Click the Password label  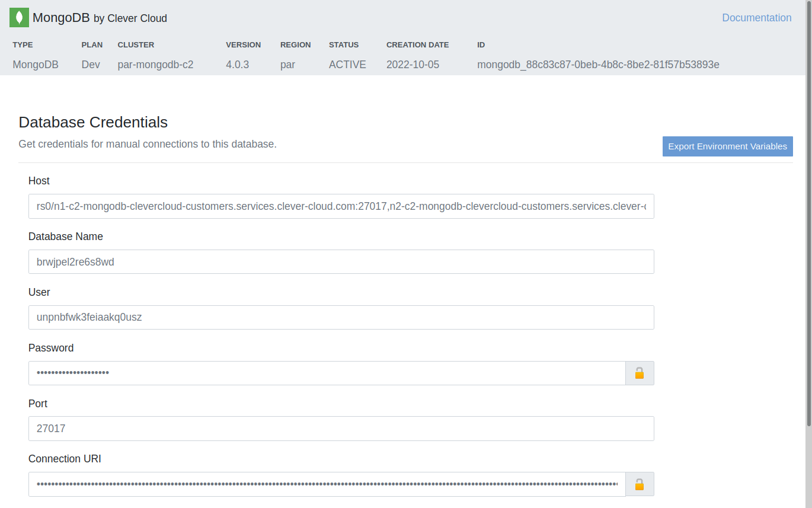(x=51, y=348)
